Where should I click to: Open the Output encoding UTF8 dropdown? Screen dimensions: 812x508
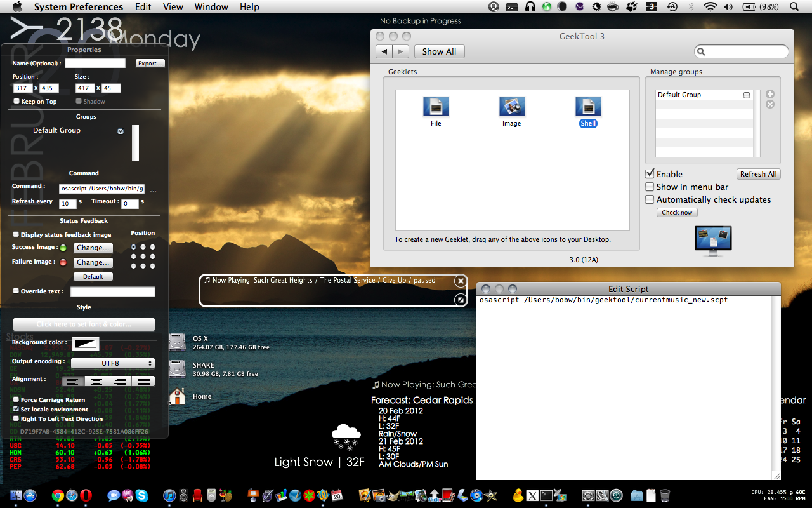(113, 363)
